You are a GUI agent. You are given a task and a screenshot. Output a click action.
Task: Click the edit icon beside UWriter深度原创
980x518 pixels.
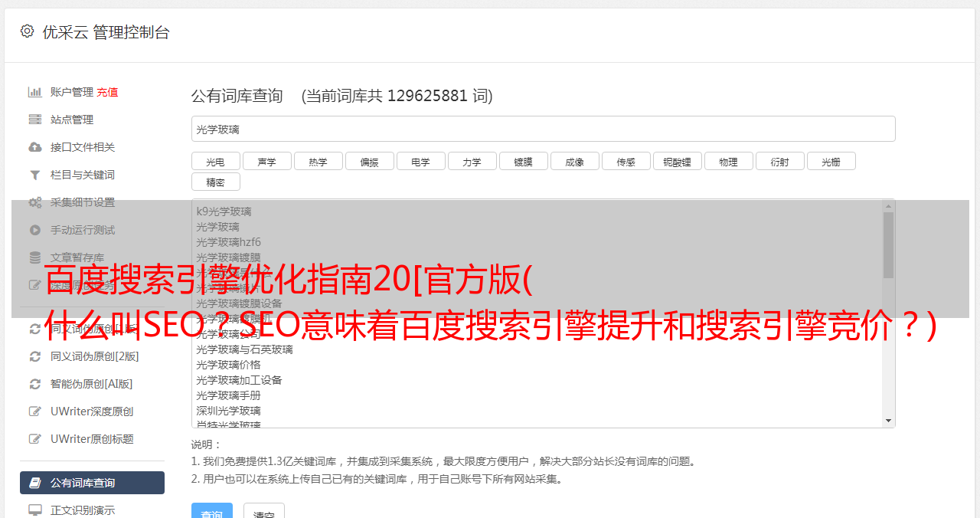(35, 411)
